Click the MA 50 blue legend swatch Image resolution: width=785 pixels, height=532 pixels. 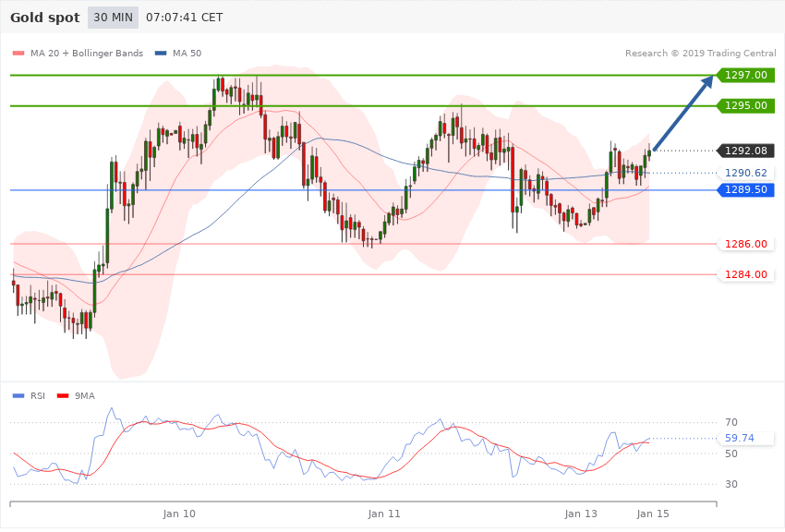pyautogui.click(x=161, y=53)
